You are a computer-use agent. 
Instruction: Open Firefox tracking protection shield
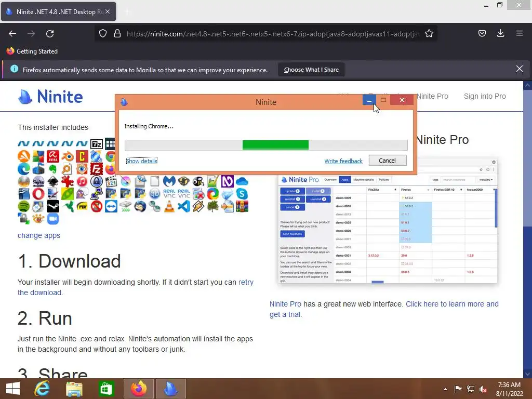click(103, 33)
